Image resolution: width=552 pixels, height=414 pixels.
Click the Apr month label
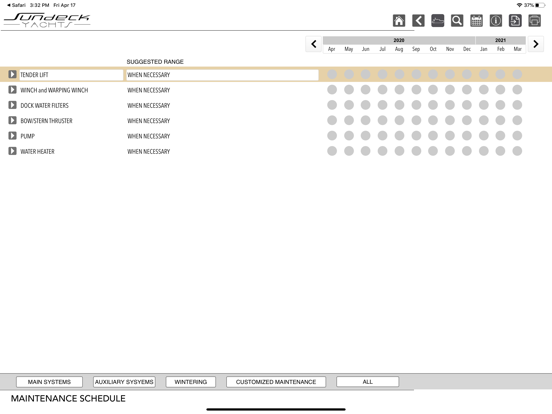(332, 49)
